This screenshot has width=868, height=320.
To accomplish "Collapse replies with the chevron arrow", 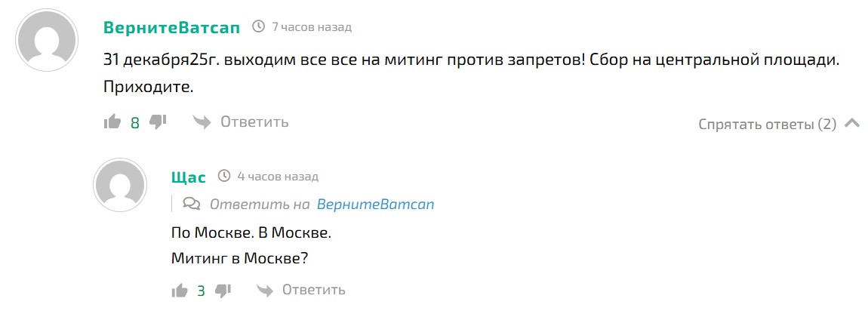I will click(852, 124).
